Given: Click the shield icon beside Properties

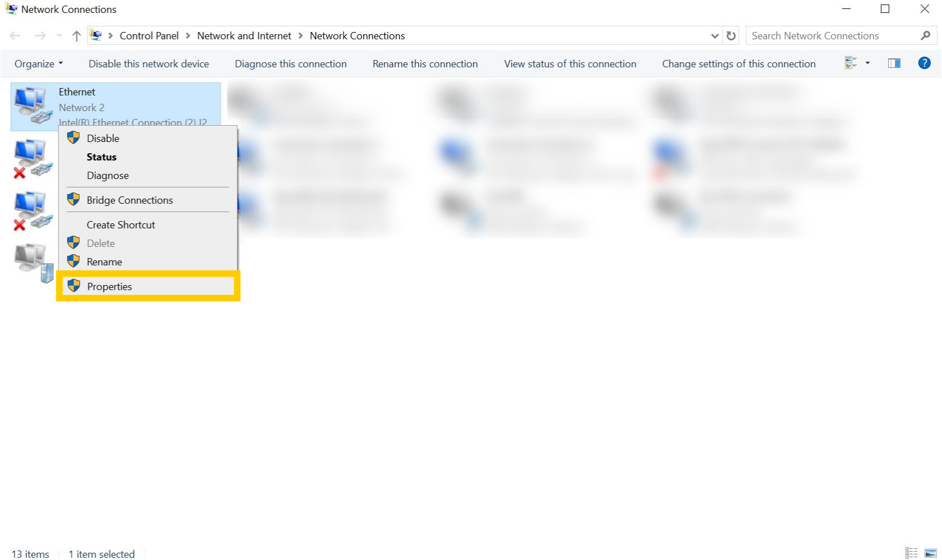Looking at the screenshot, I should (x=73, y=286).
